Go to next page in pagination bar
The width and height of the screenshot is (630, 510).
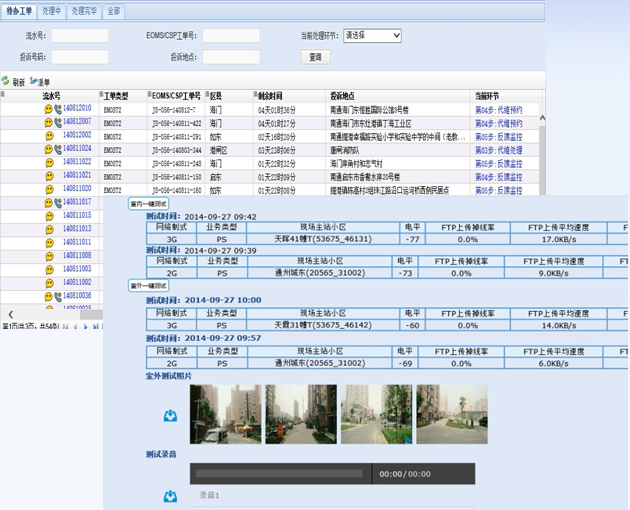click(x=86, y=326)
